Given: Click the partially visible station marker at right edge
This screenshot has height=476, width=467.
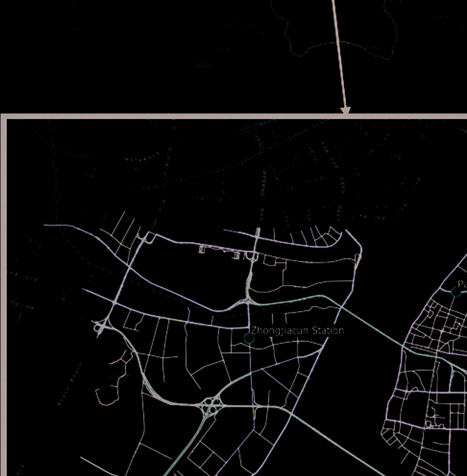Looking at the screenshot, I should [456, 292].
